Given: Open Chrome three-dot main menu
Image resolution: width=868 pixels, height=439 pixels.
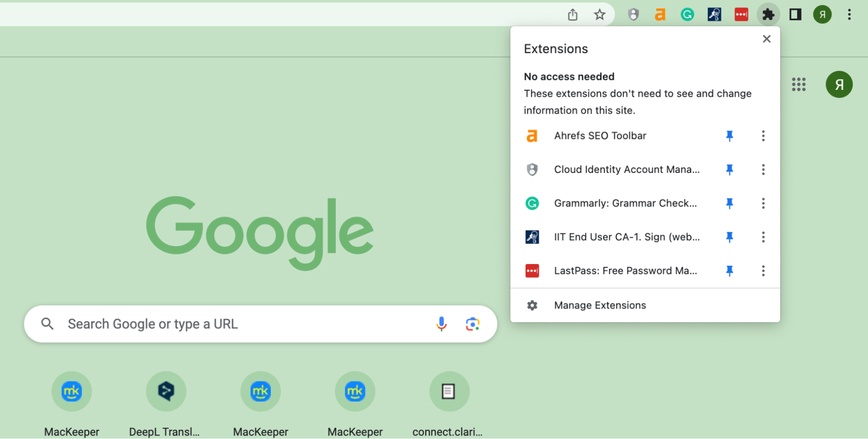Looking at the screenshot, I should pyautogui.click(x=849, y=15).
